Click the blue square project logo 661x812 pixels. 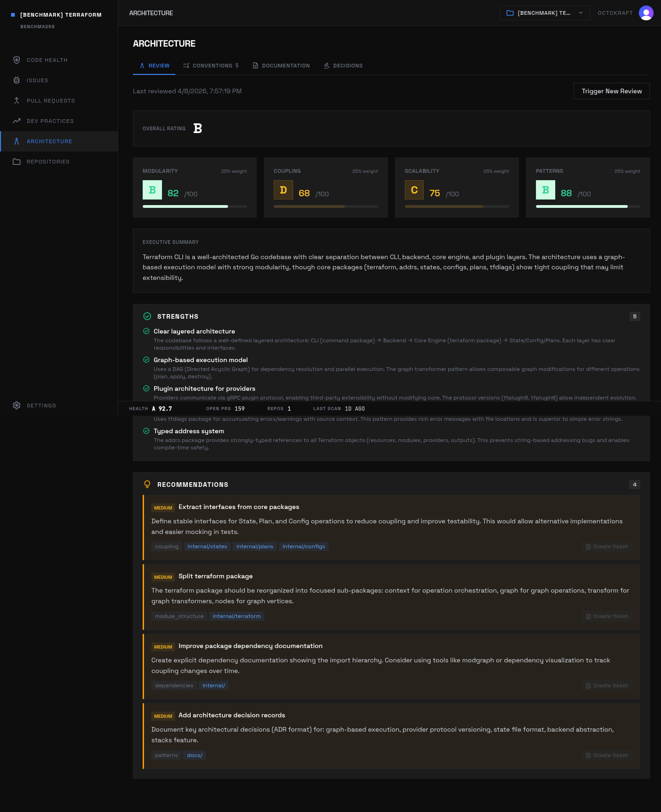click(x=13, y=15)
